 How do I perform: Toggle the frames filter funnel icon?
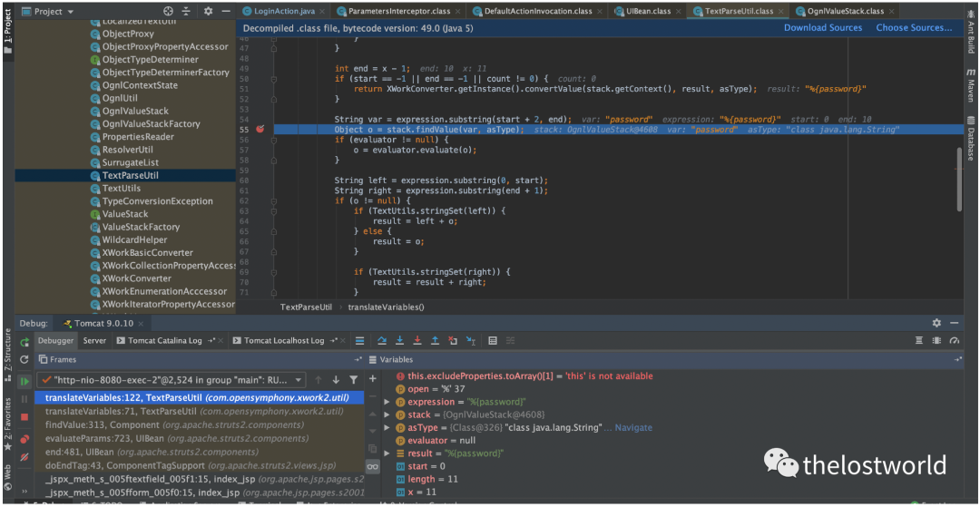354,380
